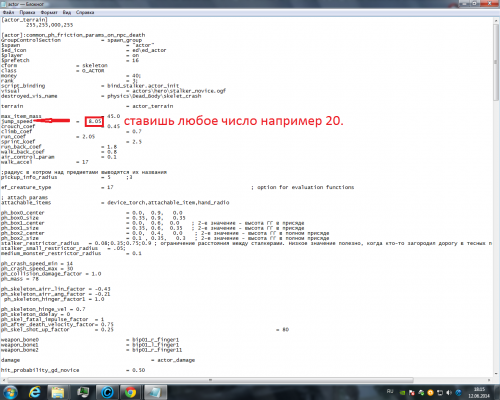Click the horizontal scrollbar right arrow
The height and width of the screenshot is (400, 500).
pos(489,380)
